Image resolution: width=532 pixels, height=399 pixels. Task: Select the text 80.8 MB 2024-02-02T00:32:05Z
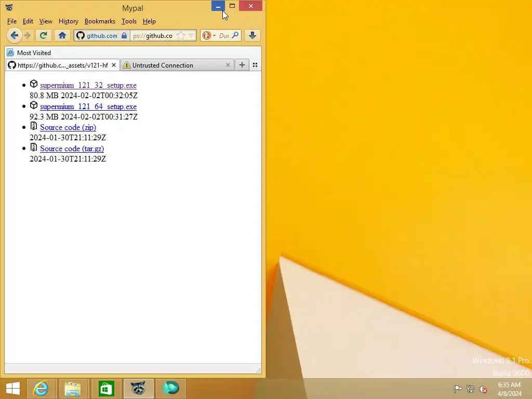click(x=84, y=96)
